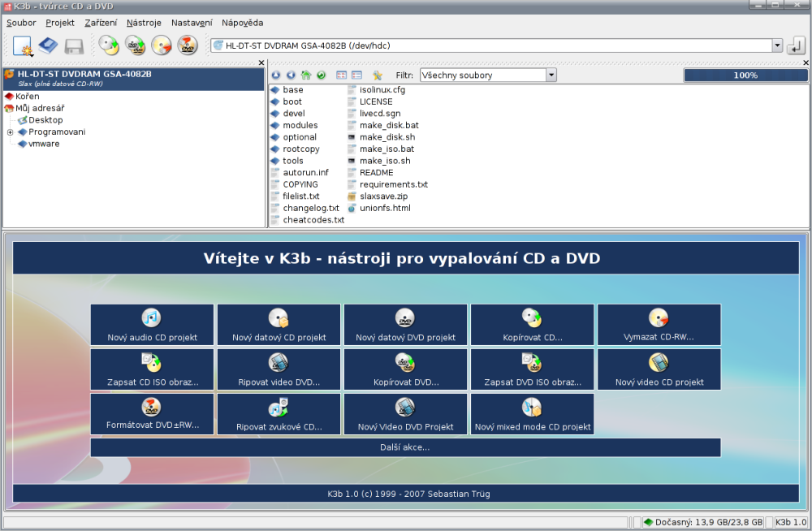Select the isolinux.cfg file
Viewport: 812px width, 531px height.
click(x=377, y=89)
